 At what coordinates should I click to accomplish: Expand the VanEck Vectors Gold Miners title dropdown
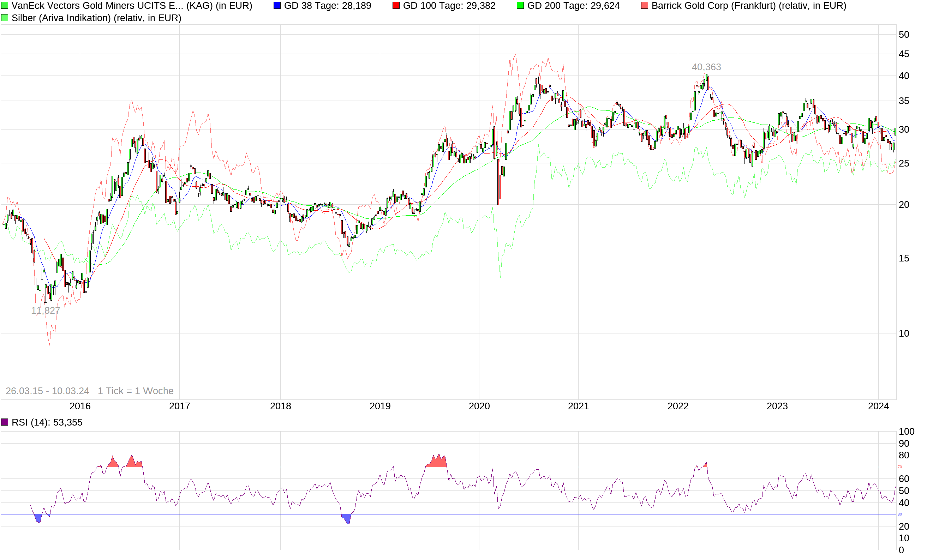point(132,5)
